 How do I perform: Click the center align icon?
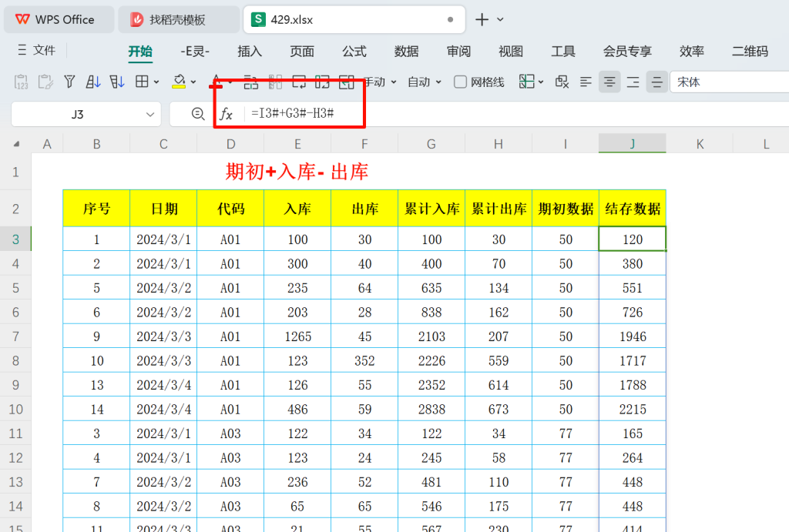pyautogui.click(x=609, y=82)
